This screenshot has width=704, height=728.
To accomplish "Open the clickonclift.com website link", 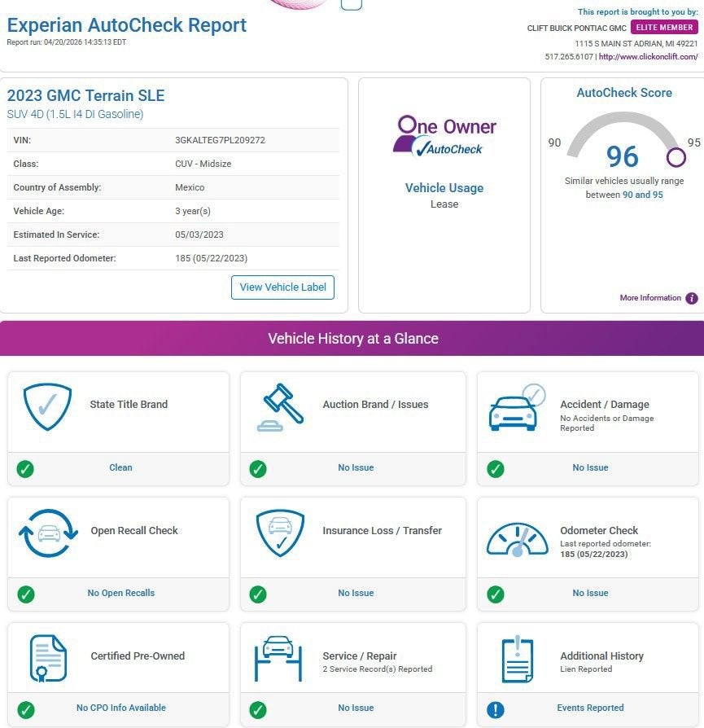I will coord(649,57).
